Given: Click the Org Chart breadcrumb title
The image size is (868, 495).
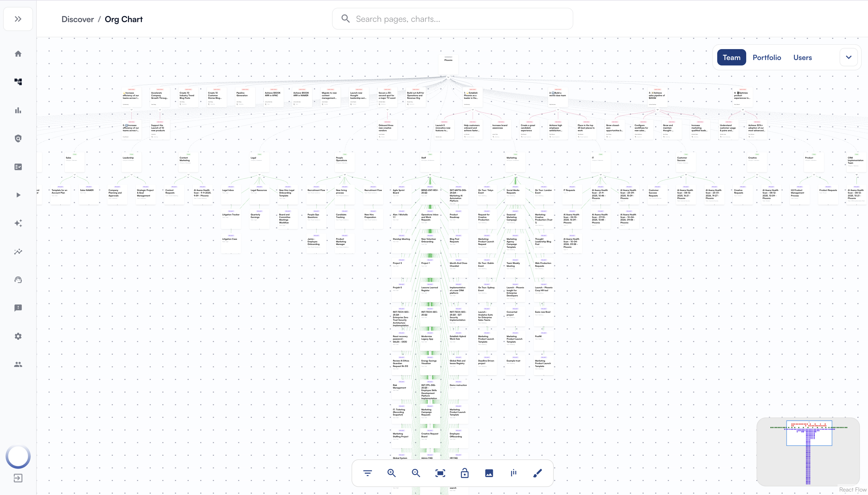Looking at the screenshot, I should pos(124,19).
